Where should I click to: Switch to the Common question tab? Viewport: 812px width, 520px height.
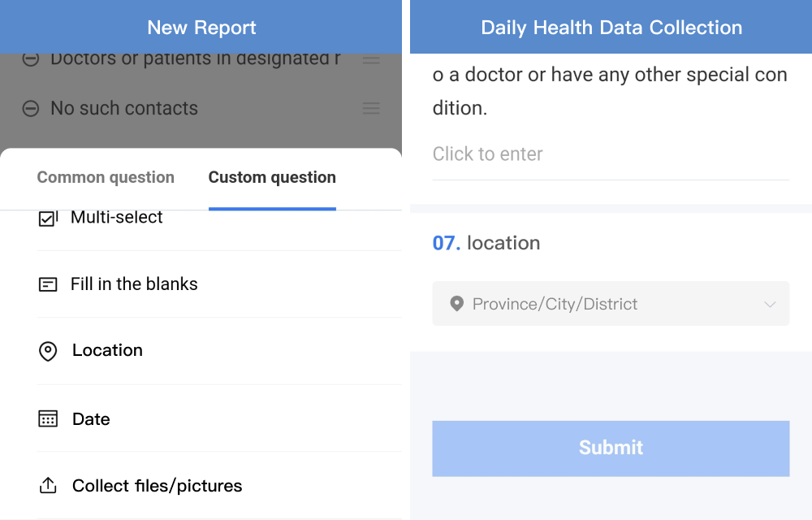pyautogui.click(x=106, y=177)
